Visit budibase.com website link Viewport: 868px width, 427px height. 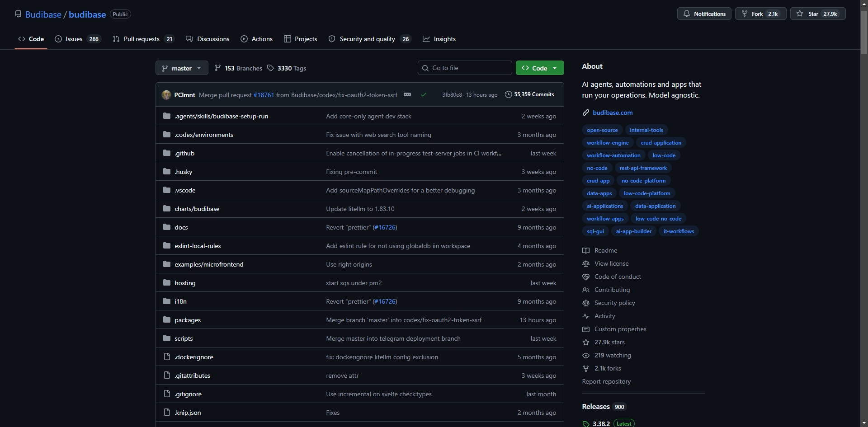613,113
